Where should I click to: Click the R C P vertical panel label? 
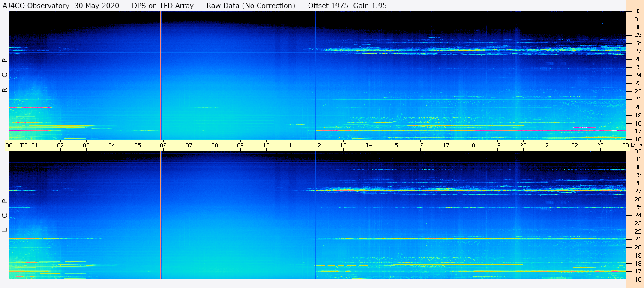(5, 75)
